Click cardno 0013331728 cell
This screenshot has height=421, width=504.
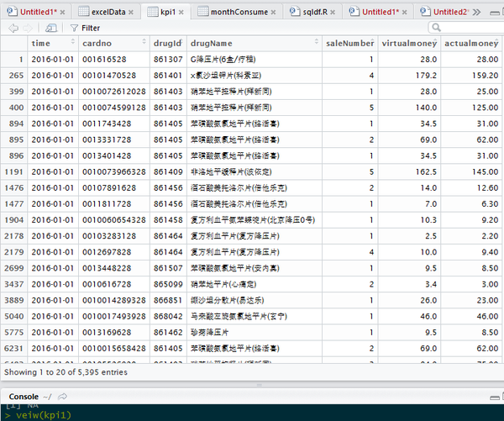[x=114, y=139]
